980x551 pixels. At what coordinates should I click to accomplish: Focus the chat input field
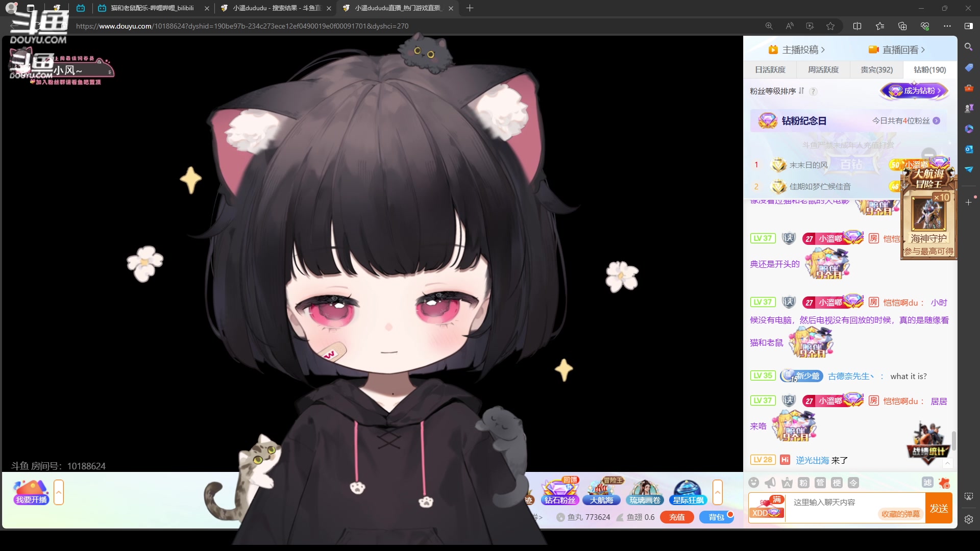[x=855, y=503]
